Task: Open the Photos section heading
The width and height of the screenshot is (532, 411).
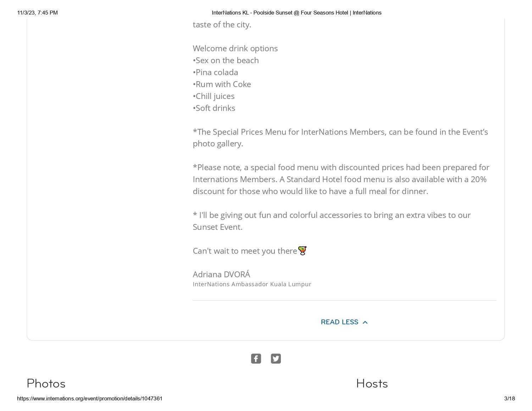Action: [46, 383]
